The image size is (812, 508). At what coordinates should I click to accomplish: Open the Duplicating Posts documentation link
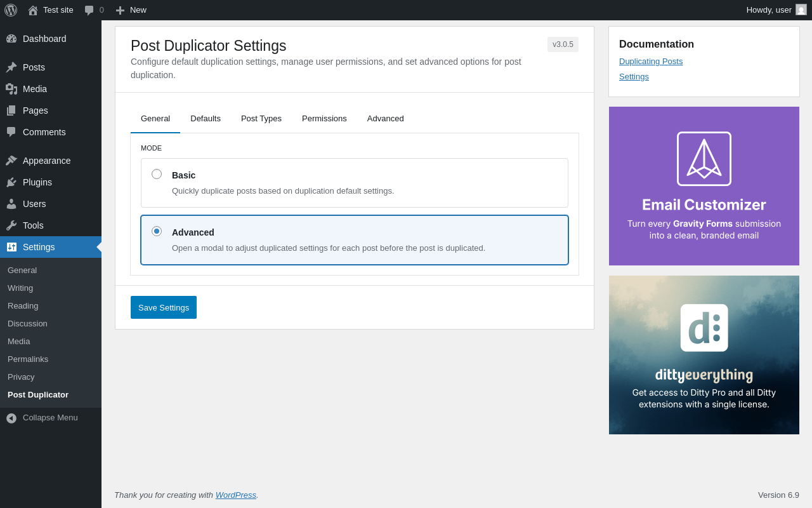(651, 62)
